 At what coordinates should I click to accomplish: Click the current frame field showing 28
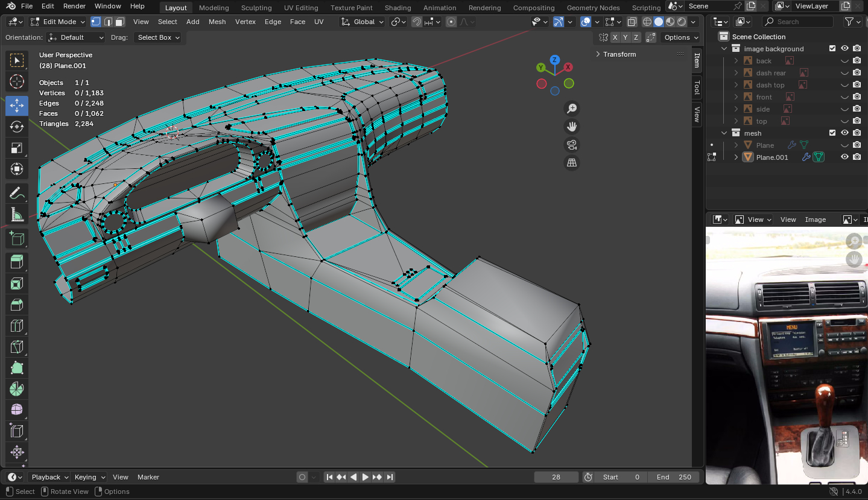click(556, 477)
